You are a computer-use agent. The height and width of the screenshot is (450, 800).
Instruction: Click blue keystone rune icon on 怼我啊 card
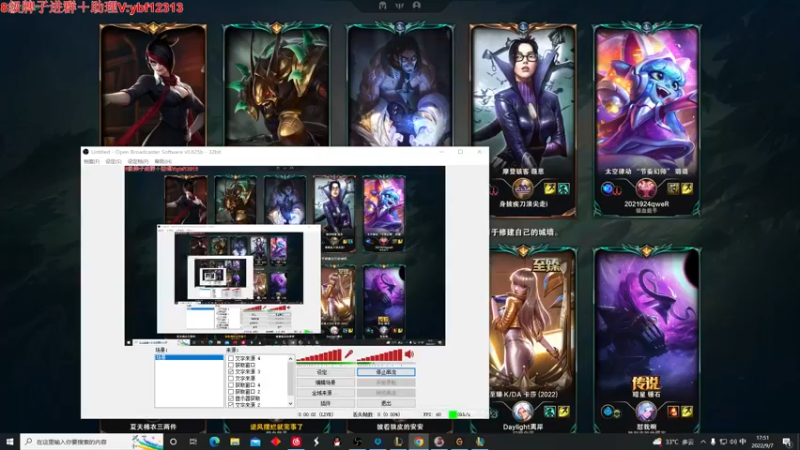607,411
